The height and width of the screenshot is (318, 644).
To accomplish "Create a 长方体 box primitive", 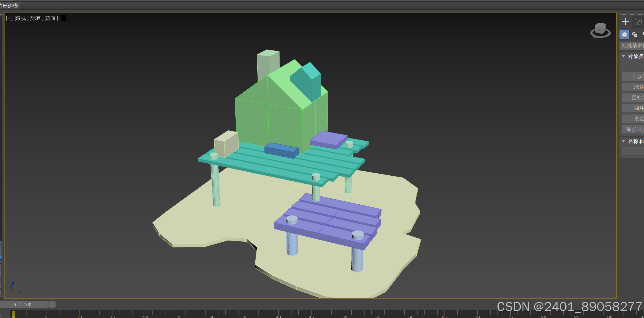I will tap(636, 77).
